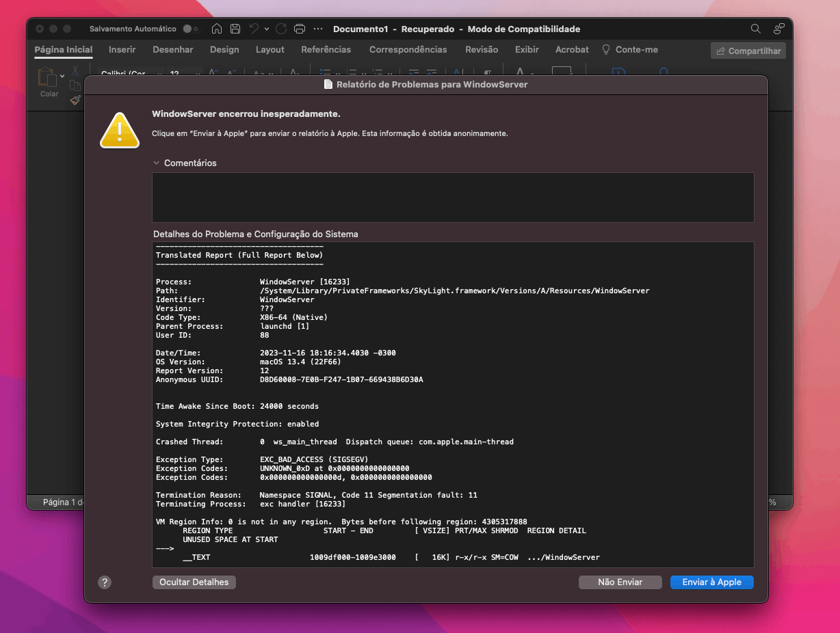840x633 pixels.
Task: Click 'Termination Reason: Namespace SIGNAL' line
Action: pos(317,495)
